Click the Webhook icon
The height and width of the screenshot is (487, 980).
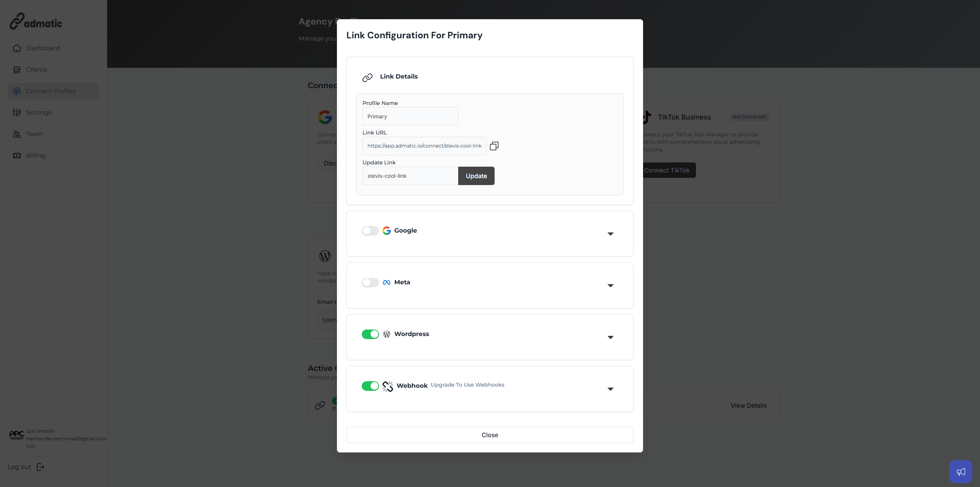pyautogui.click(x=387, y=386)
